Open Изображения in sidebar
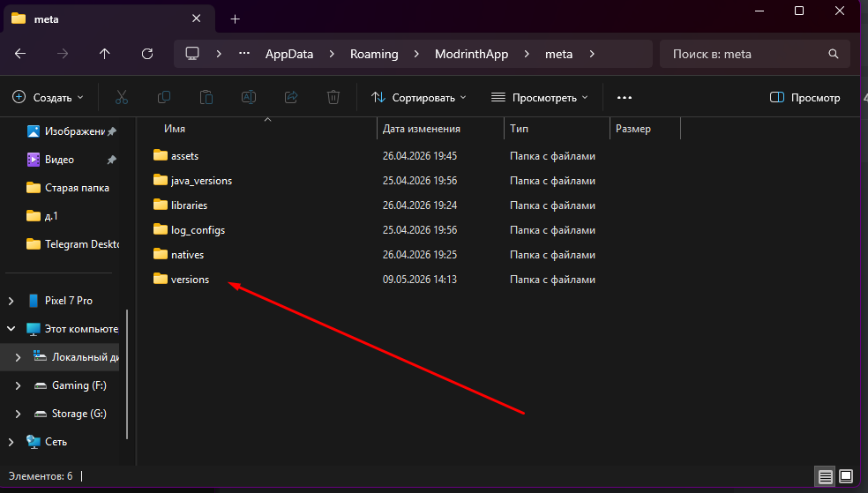 click(65, 131)
